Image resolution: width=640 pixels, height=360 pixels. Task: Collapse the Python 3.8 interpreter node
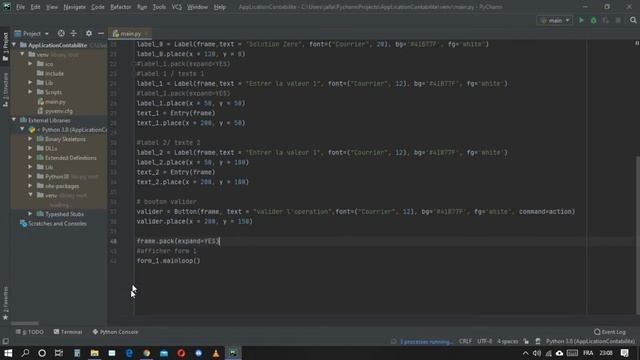coord(22,129)
